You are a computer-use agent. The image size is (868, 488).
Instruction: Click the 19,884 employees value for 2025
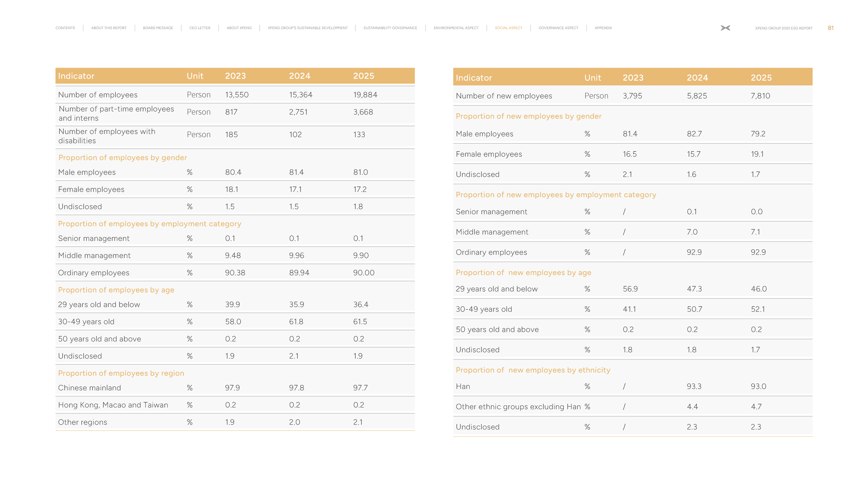(x=365, y=95)
